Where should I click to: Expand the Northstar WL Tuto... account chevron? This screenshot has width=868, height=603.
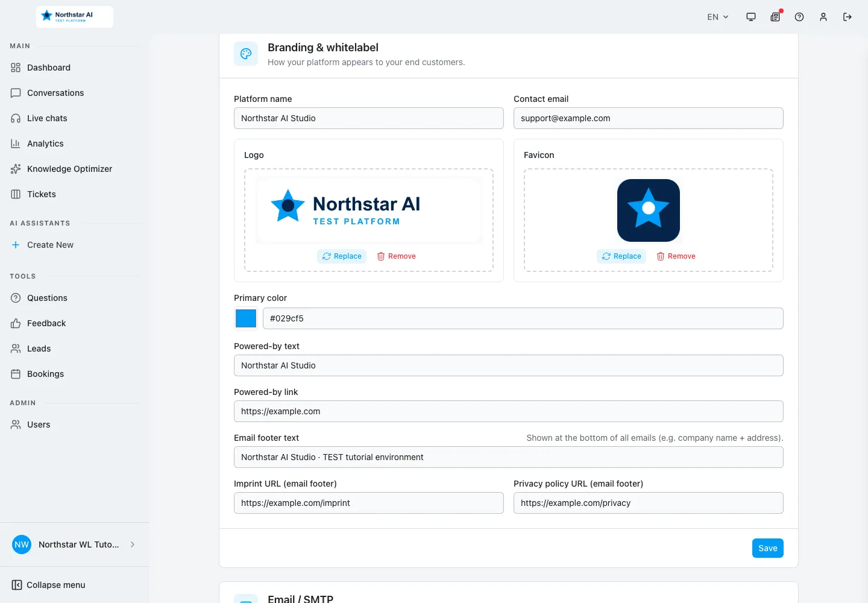pos(133,545)
